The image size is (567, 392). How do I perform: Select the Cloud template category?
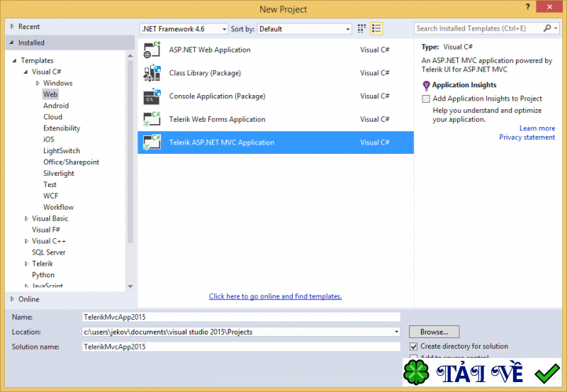click(x=52, y=117)
